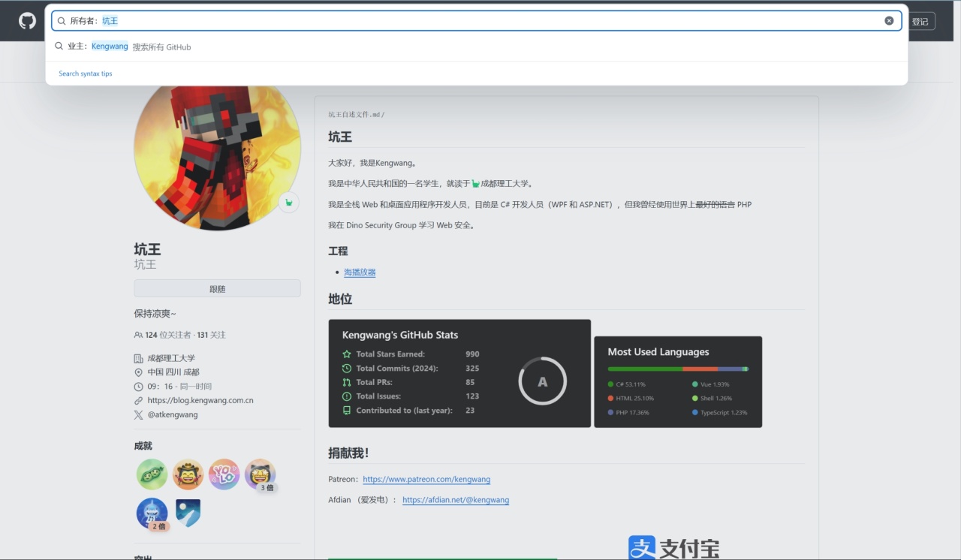Open the 海播放器 project link

pyautogui.click(x=360, y=272)
